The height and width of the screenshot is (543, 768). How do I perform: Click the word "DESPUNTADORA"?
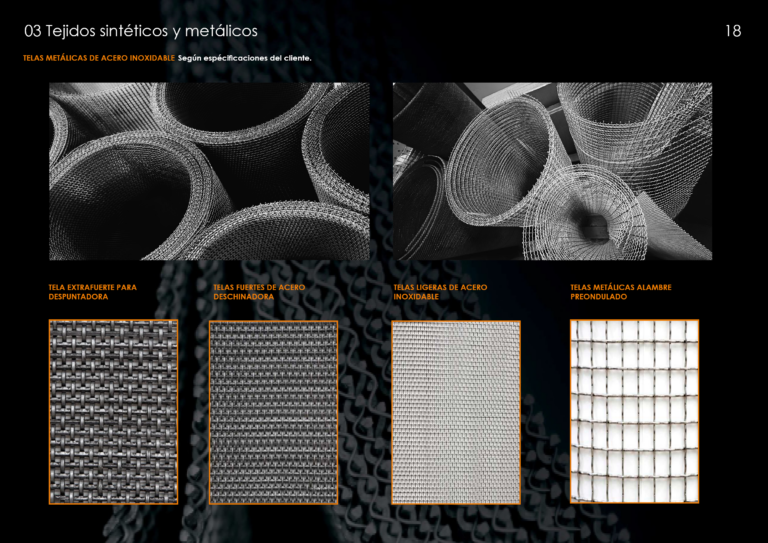[78, 297]
